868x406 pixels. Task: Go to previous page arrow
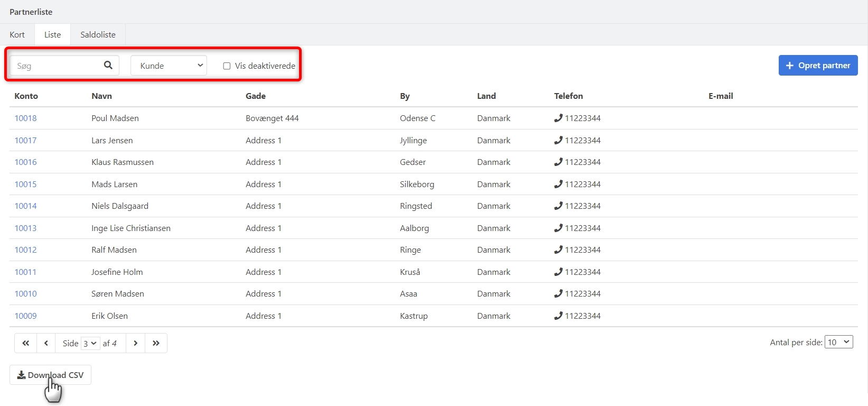[x=46, y=343]
